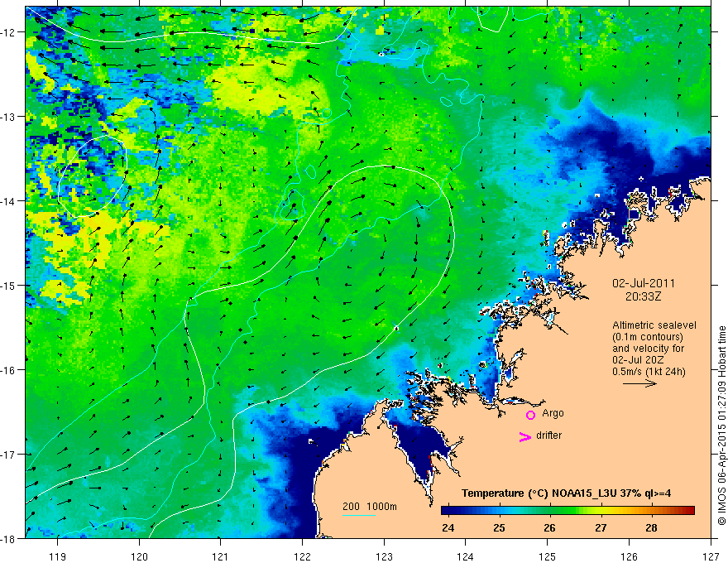Click the temperature color bar legend
Image resolution: width=728 pixels, height=563 pixels.
click(568, 510)
